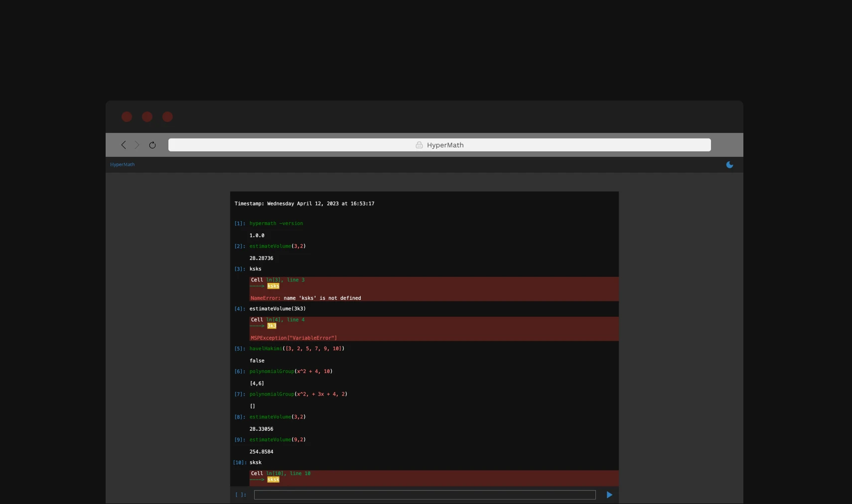Select the havelHakimi call in cell 5
Screen dimensions: 852x504
[296, 349]
